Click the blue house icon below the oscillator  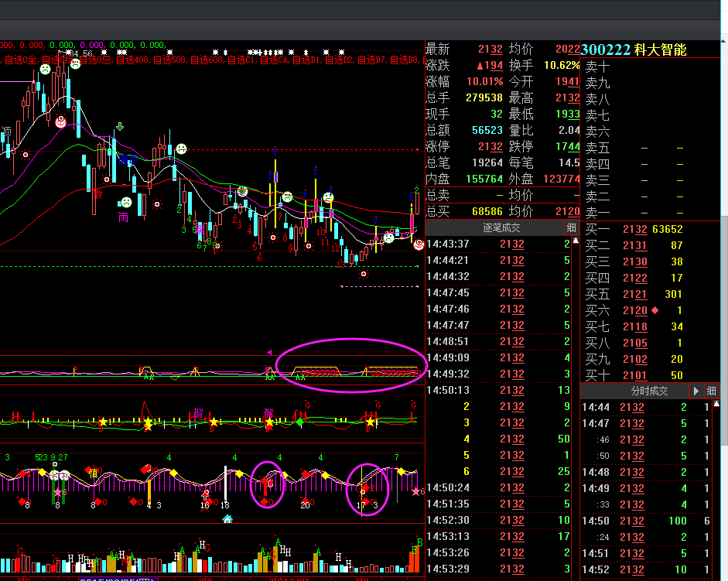[x=227, y=519]
